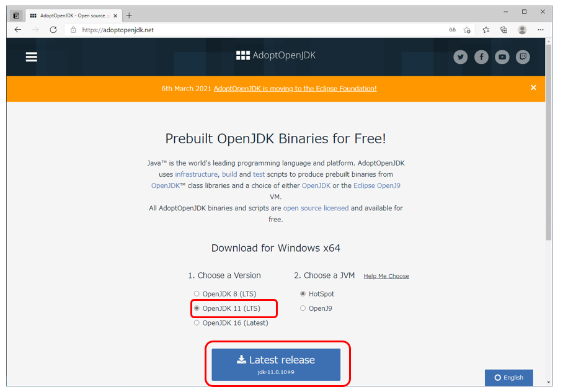Open the English language selector
This screenshot has height=392, width=563.
coord(509,378)
